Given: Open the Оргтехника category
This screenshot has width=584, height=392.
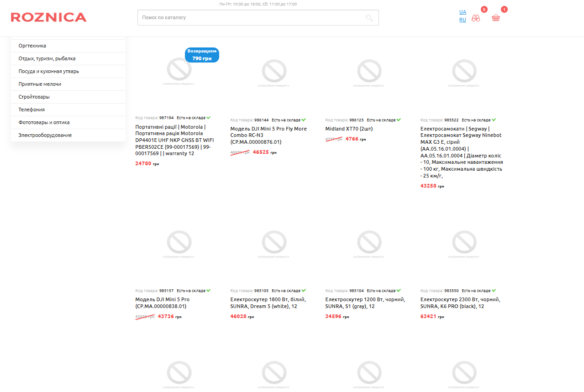Looking at the screenshot, I should point(32,46).
